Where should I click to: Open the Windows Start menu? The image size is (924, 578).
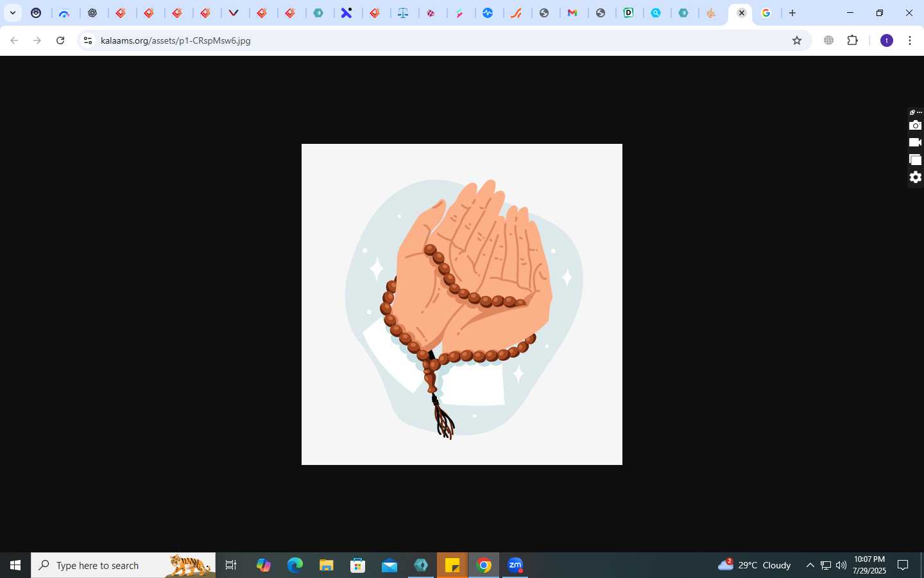coord(15,565)
